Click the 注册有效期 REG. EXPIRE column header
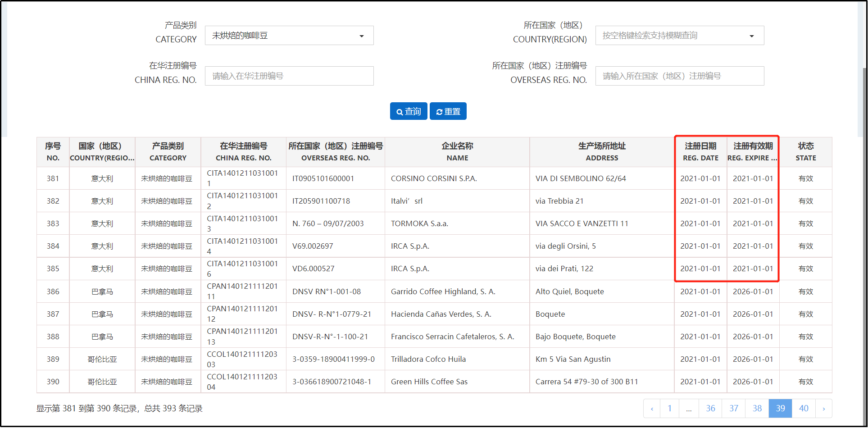The image size is (868, 428). 753,152
